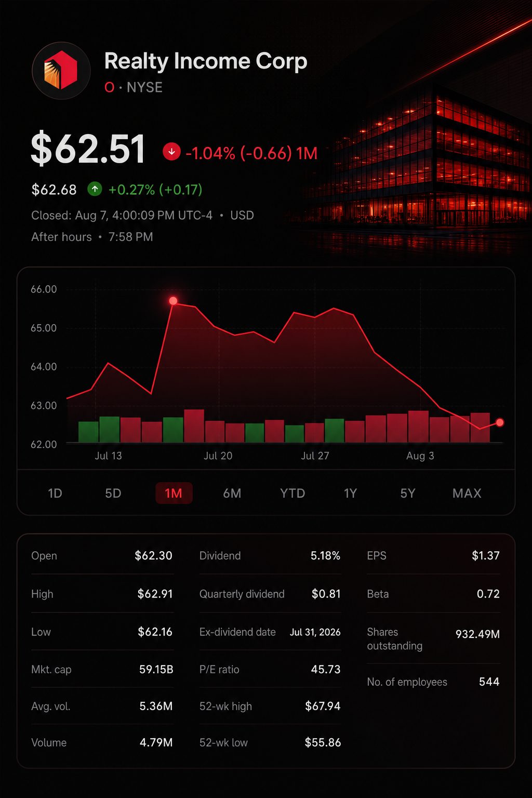Click the Ex-dividend date Jul 31, 2026
This screenshot has width=532, height=798.
coord(315,632)
